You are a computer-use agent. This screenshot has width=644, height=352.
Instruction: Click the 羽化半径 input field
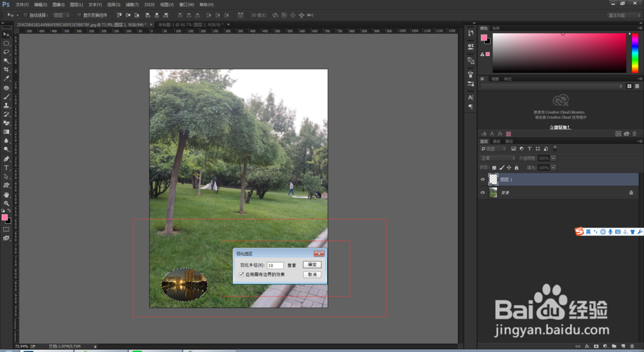tap(275, 265)
